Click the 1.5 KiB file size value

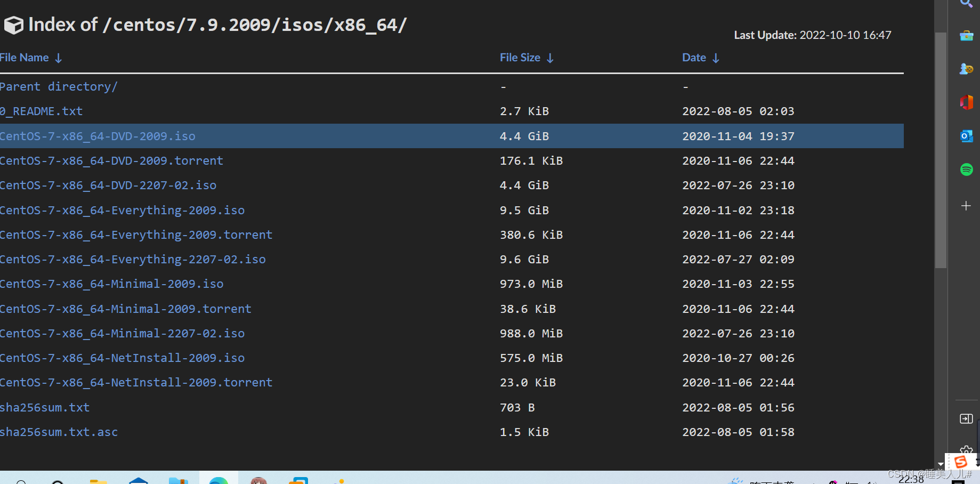[x=524, y=432]
